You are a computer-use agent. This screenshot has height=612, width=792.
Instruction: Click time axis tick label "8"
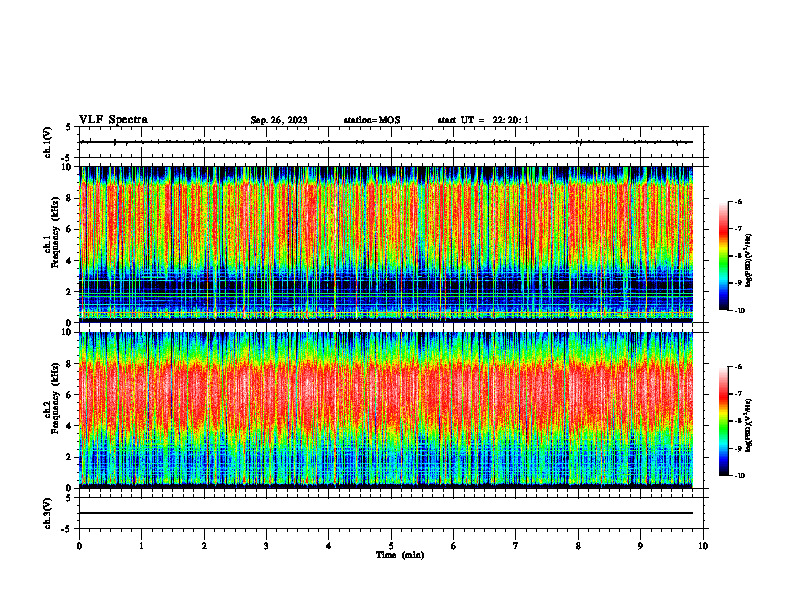click(578, 546)
